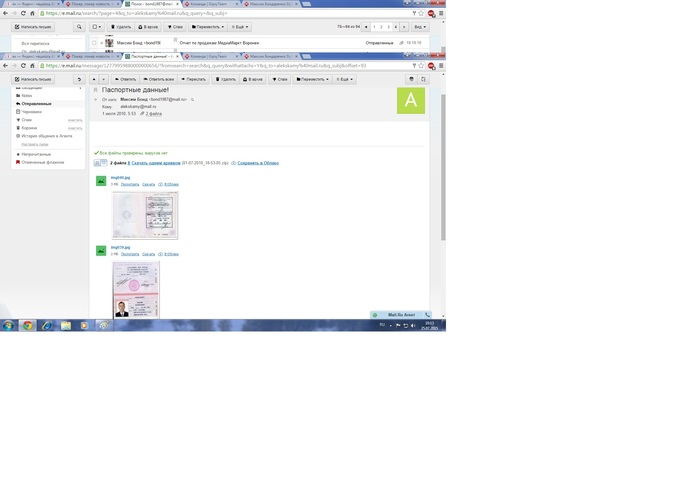Click 'В Облако' under img039.jpg
700x485 pixels.
point(171,254)
